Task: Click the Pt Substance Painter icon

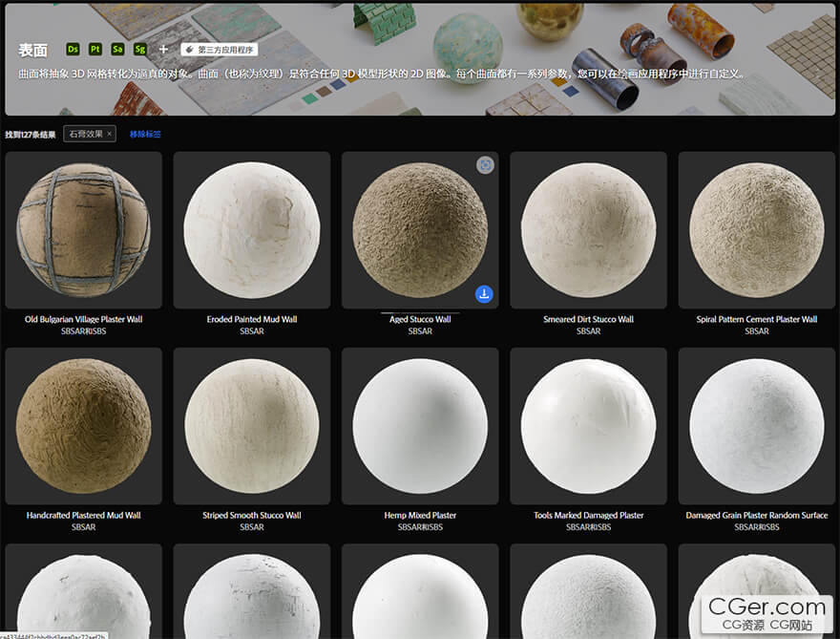Action: (x=95, y=50)
